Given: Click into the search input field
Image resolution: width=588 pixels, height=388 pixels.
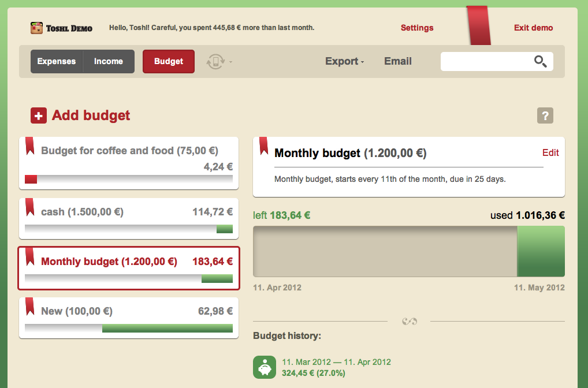Looking at the screenshot, I should coord(487,61).
